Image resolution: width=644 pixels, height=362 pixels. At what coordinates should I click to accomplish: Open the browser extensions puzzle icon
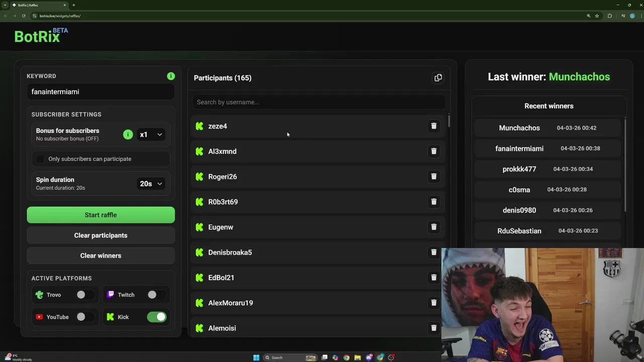point(610,16)
